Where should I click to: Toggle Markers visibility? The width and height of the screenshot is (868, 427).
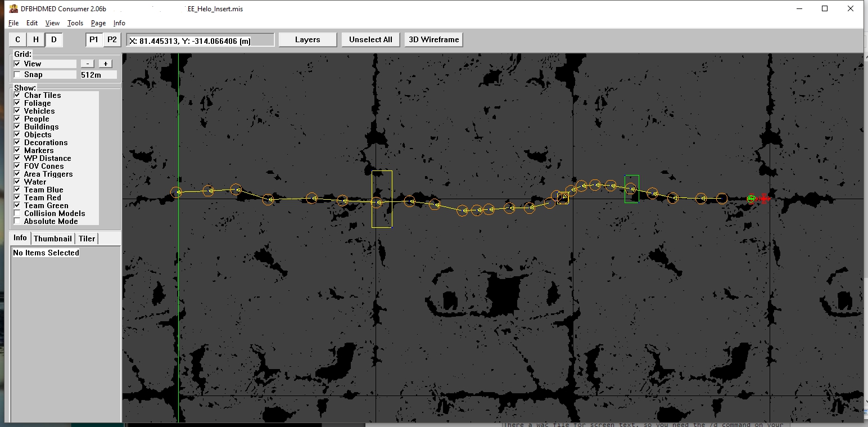click(x=17, y=150)
